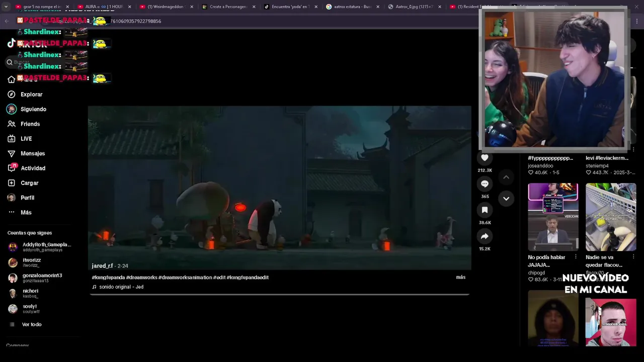Open options menu on 'Nadie se va' card
644x362 pixels.
(x=633, y=257)
